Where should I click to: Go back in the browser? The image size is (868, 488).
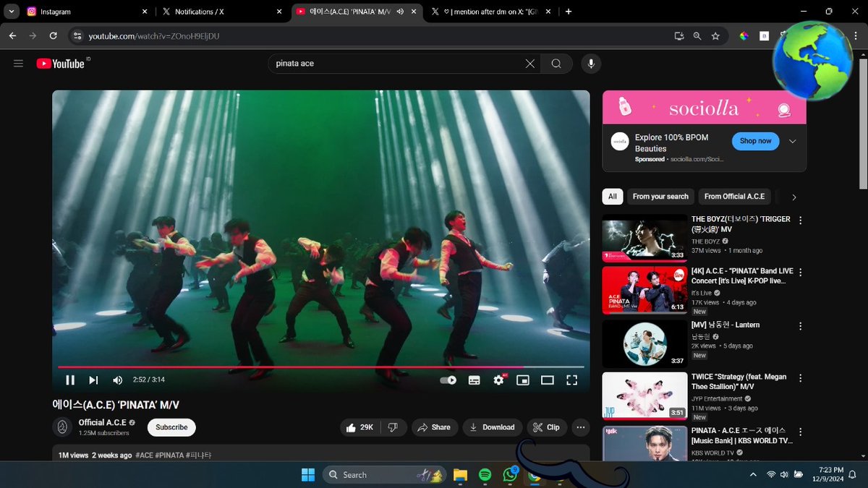click(12, 36)
